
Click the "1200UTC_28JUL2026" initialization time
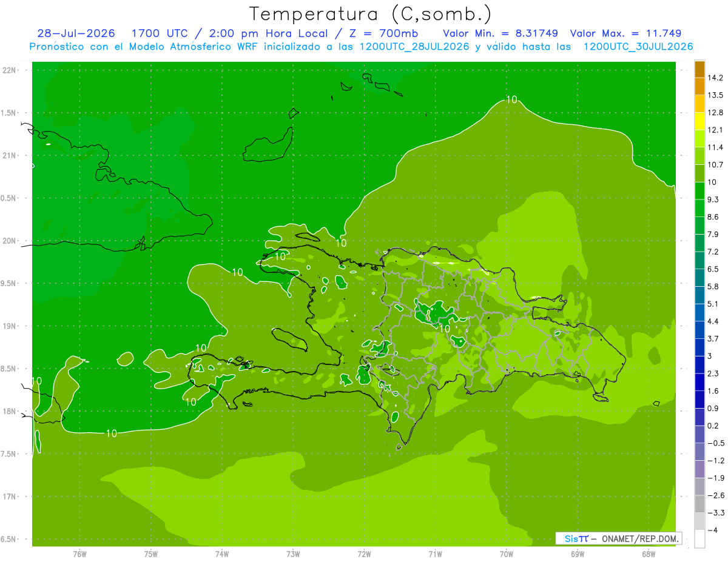414,47
